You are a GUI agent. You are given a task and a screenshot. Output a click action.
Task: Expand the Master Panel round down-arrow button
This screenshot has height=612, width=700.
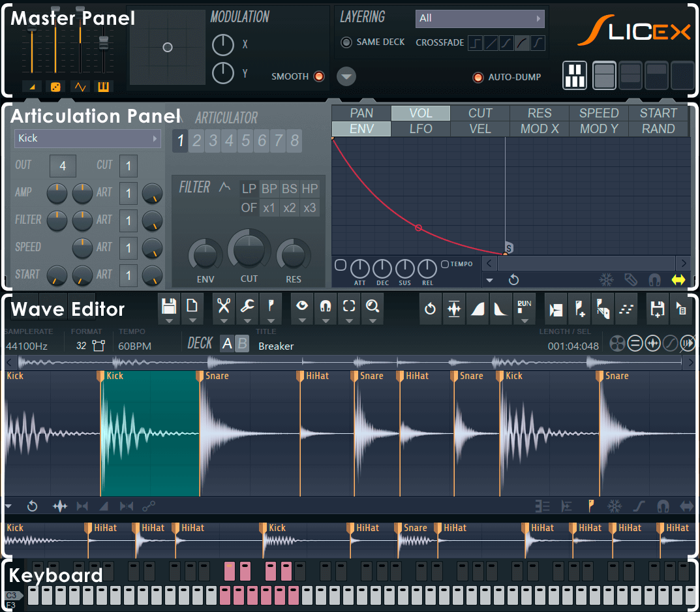click(x=346, y=76)
